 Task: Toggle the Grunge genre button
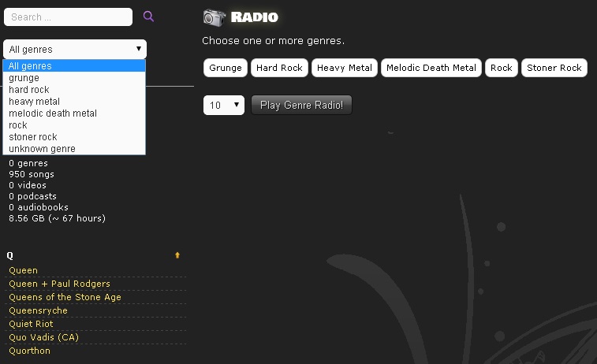(x=226, y=68)
